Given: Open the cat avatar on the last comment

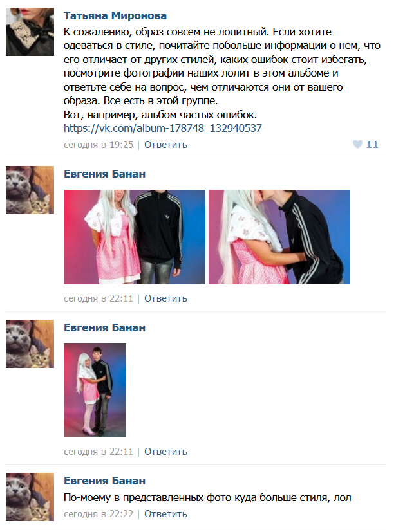Looking at the screenshot, I should pos(30,497).
